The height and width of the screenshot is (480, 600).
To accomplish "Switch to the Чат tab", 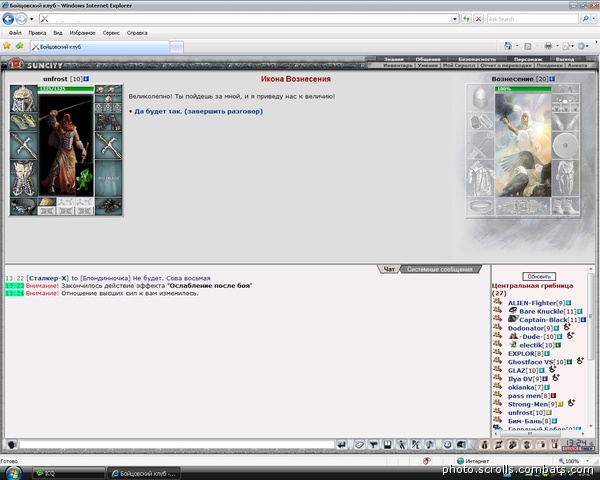I will coord(389,269).
